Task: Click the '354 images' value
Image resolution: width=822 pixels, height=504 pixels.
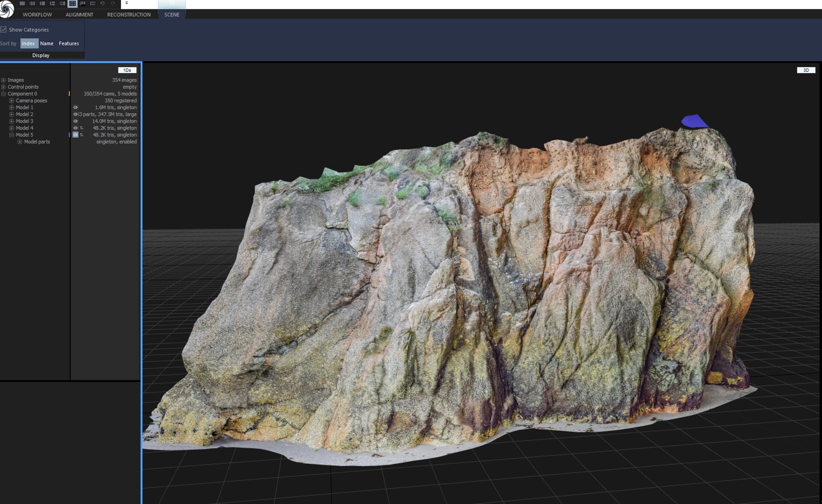Action: [124, 80]
